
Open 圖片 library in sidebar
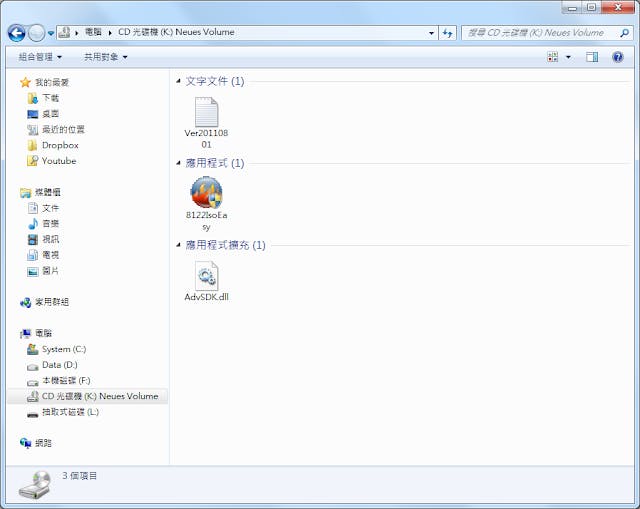pos(43,271)
